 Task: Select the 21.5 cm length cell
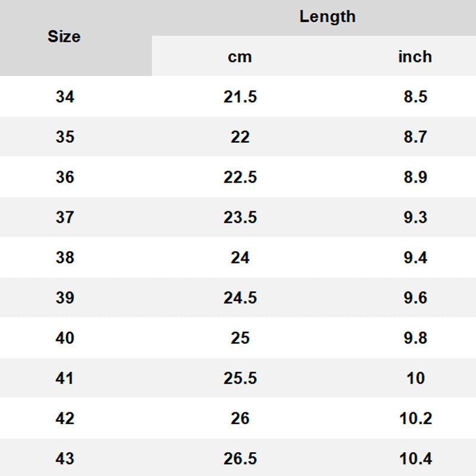[x=240, y=97]
